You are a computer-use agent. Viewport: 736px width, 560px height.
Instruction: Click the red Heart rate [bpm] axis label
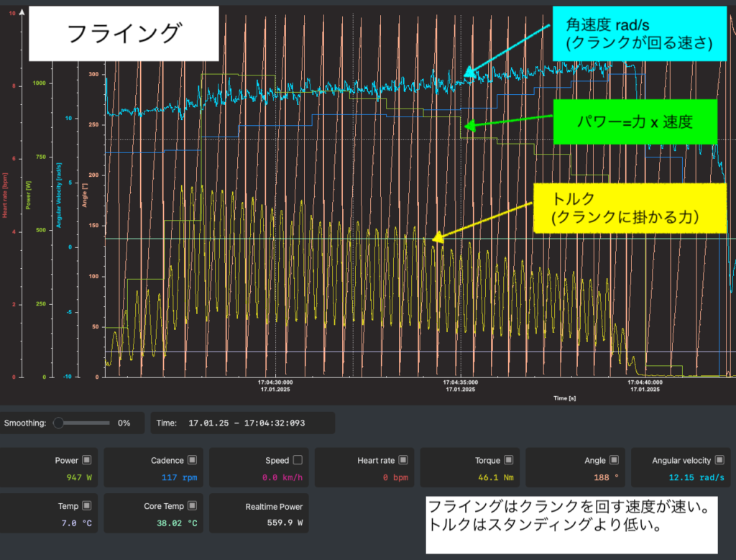pyautogui.click(x=4, y=194)
